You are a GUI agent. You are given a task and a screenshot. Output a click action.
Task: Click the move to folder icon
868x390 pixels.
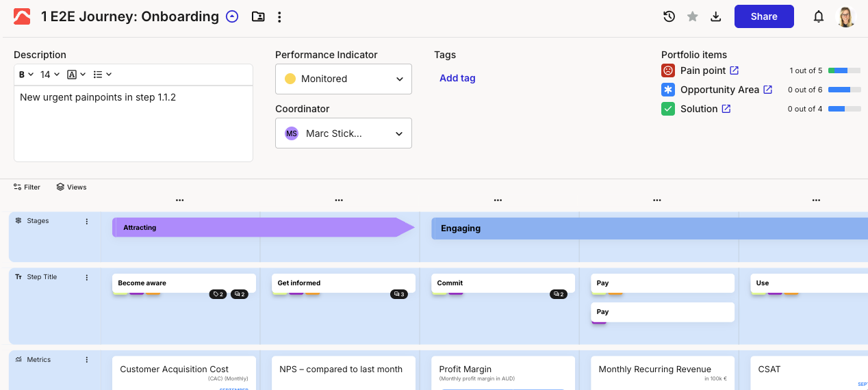pyautogui.click(x=258, y=16)
